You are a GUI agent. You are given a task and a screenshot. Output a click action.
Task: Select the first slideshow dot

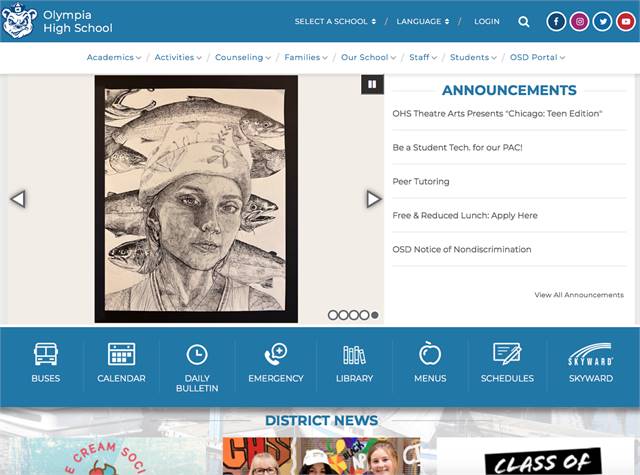333,315
